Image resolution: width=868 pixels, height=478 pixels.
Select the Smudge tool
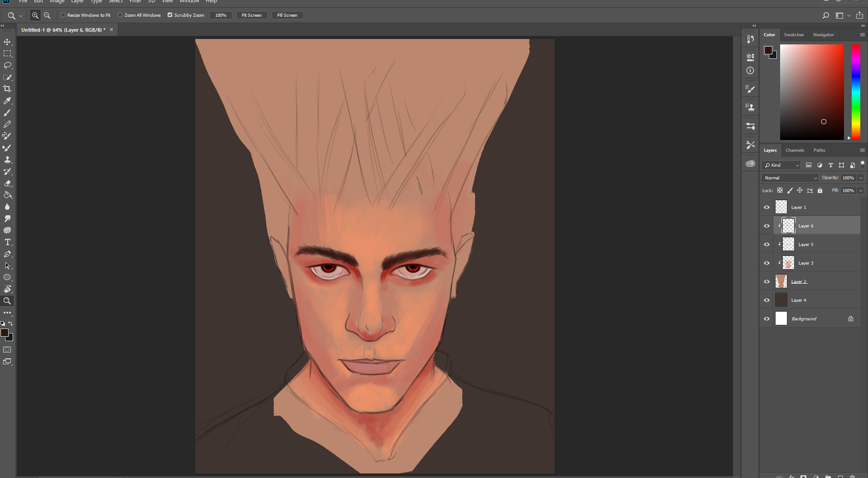[x=7, y=218]
